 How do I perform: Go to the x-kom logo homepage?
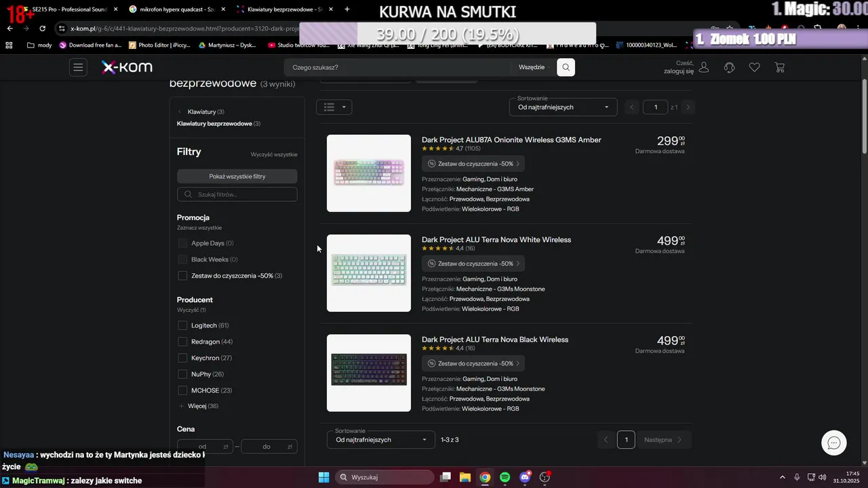coord(127,67)
